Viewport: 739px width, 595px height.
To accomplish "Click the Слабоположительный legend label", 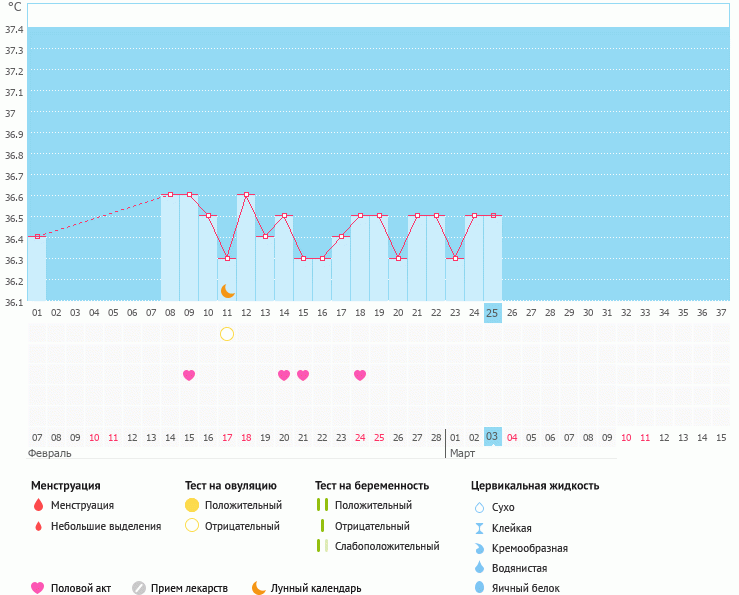I will click(387, 546).
